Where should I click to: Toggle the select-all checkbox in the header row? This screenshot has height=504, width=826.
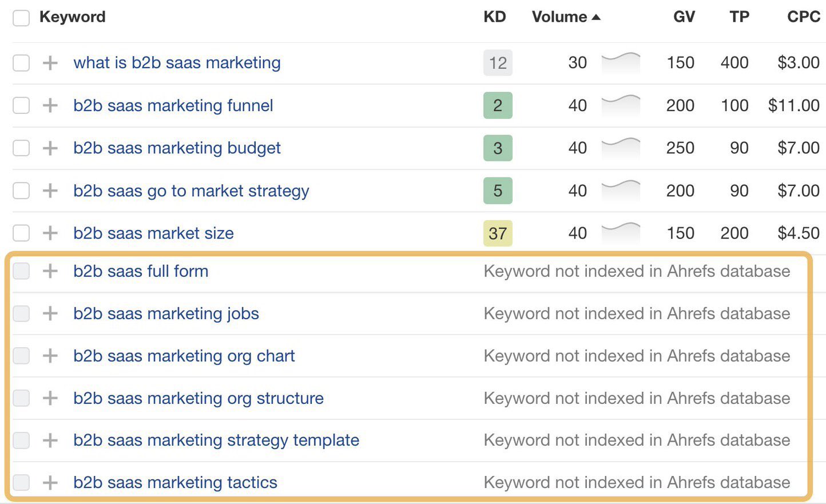click(x=21, y=18)
